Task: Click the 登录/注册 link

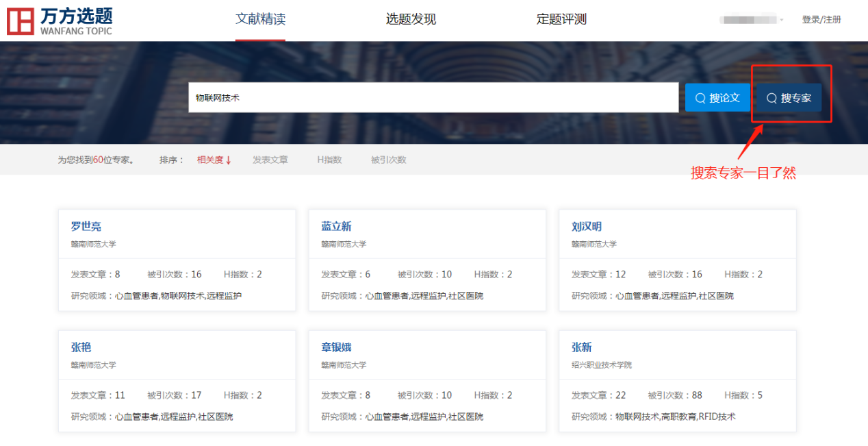Action: click(x=821, y=20)
